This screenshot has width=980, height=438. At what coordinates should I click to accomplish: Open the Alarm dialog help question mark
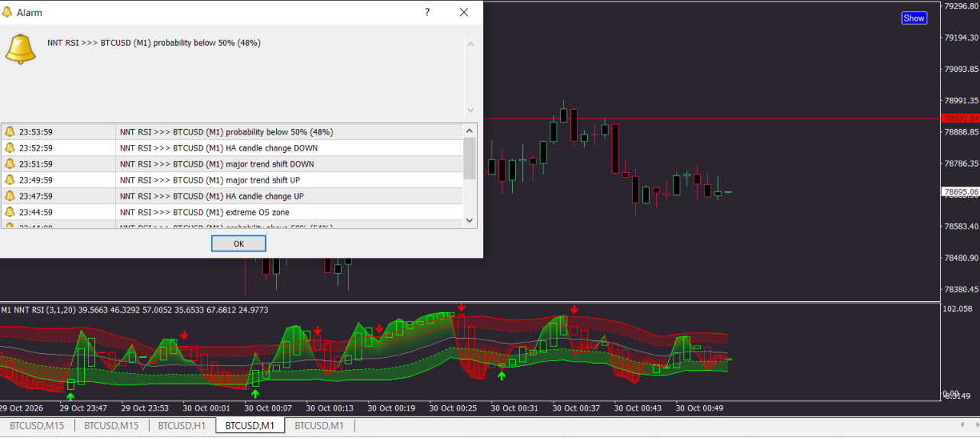[427, 12]
